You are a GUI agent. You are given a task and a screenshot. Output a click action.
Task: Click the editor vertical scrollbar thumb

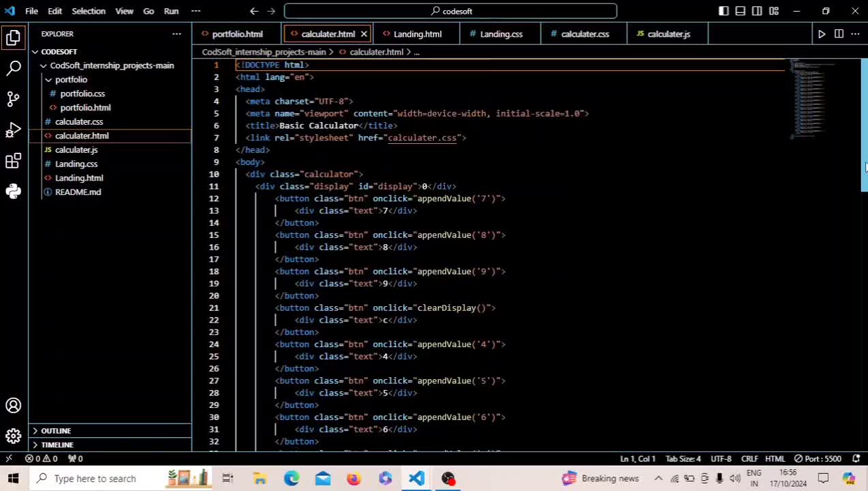pyautogui.click(x=864, y=124)
